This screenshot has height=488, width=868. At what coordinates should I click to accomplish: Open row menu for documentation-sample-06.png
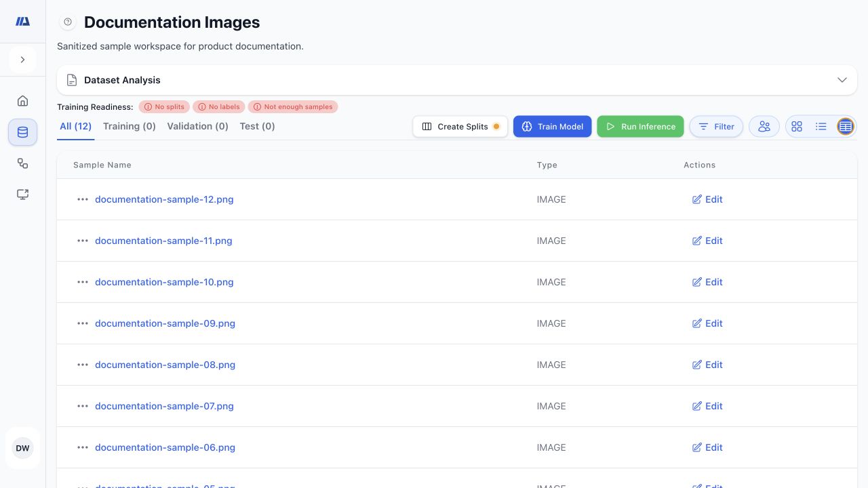click(x=83, y=447)
